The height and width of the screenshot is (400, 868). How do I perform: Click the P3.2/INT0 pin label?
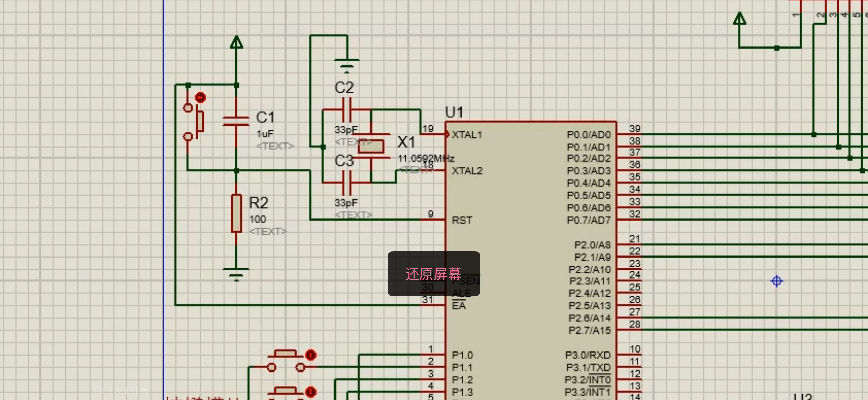tap(587, 379)
